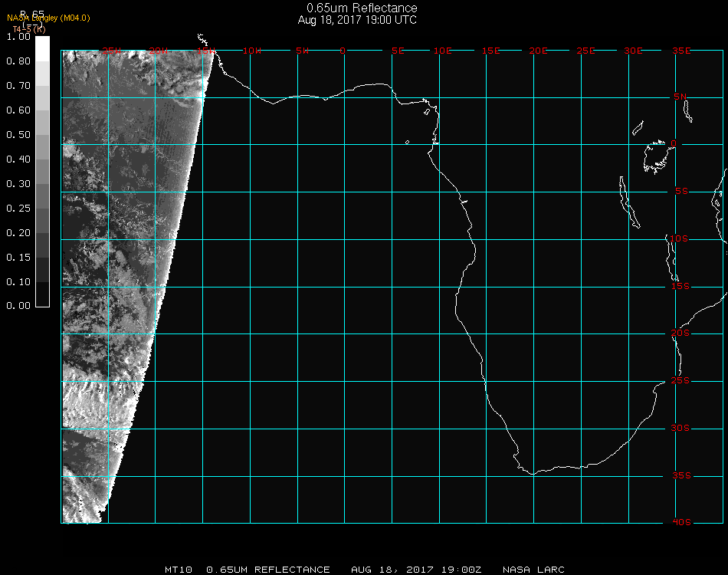Click the 5E longitude label

398,51
